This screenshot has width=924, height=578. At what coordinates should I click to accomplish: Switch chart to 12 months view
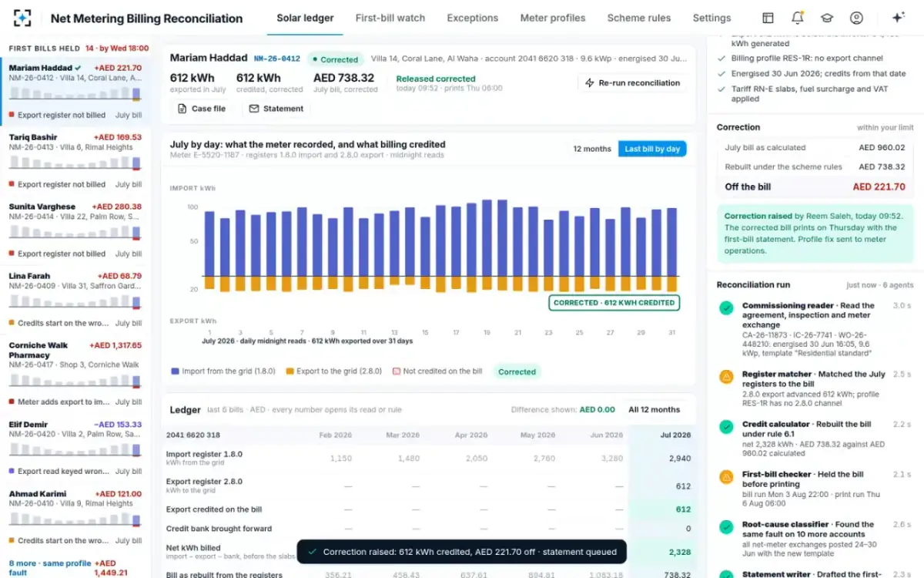[x=592, y=149]
